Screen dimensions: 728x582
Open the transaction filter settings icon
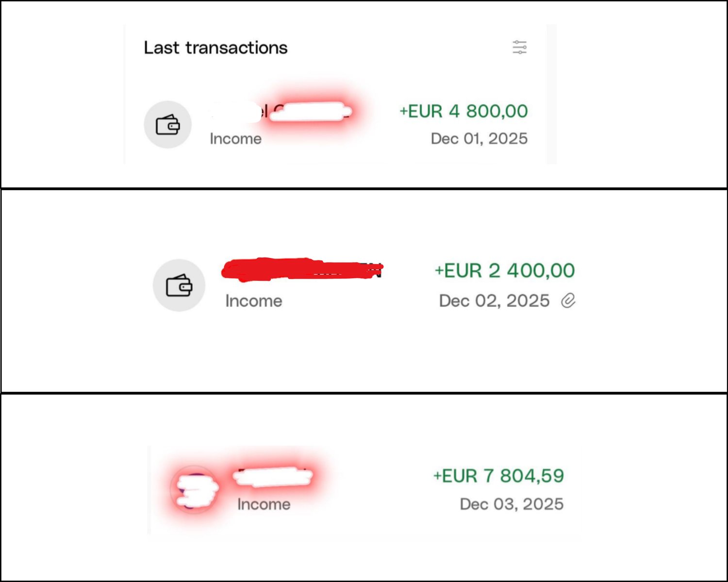tap(519, 48)
